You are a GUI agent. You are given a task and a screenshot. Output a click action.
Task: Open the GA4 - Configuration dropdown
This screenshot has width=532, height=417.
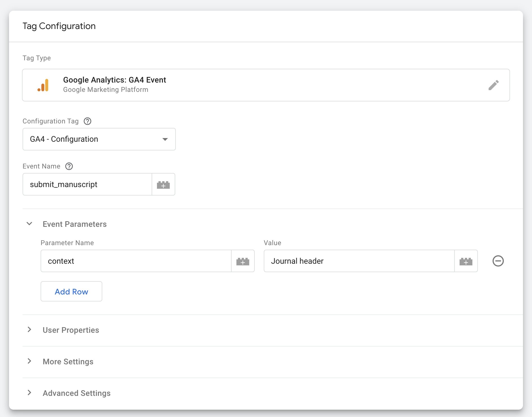[99, 139]
